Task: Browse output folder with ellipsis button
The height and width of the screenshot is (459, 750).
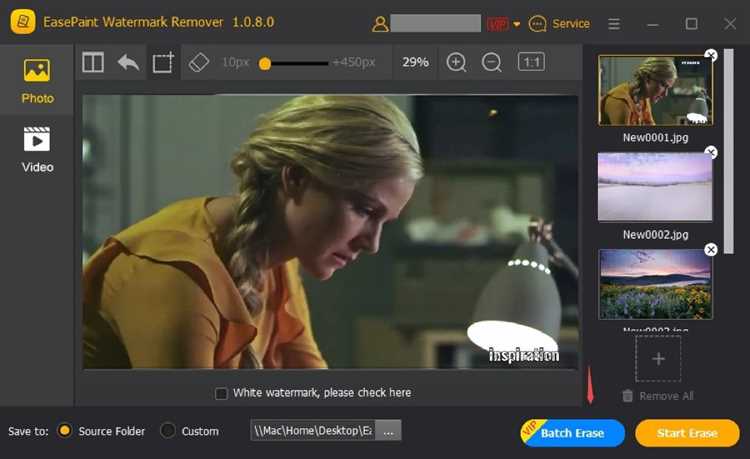Action: point(389,431)
